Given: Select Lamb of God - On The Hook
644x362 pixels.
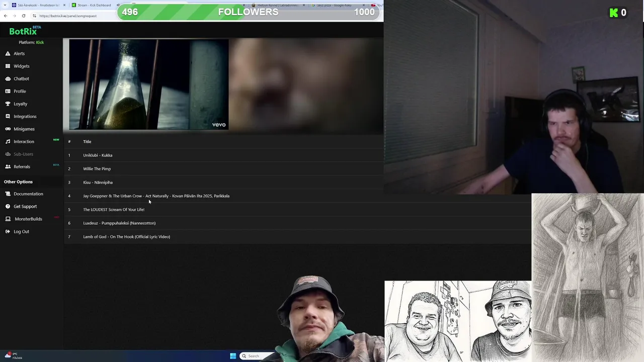Looking at the screenshot, I should (x=126, y=236).
